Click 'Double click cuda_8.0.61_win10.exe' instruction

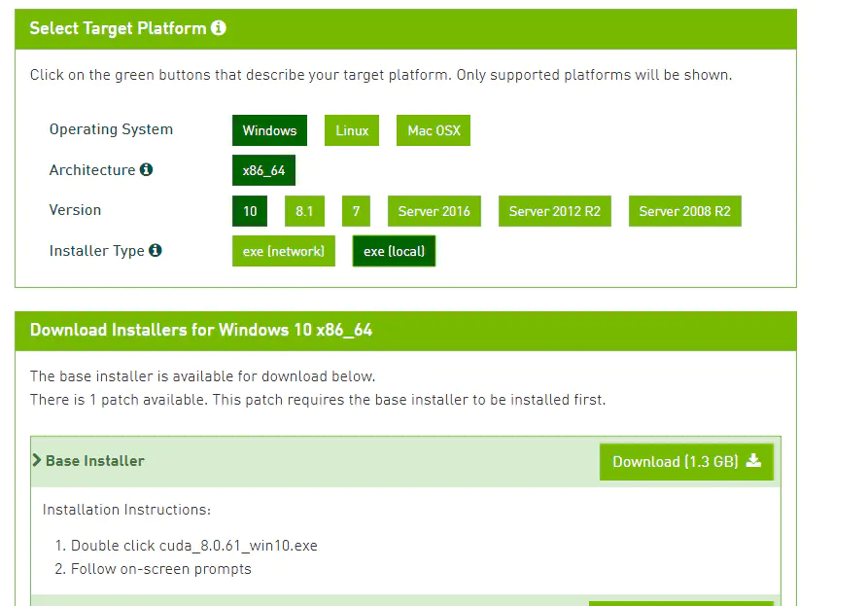point(194,546)
